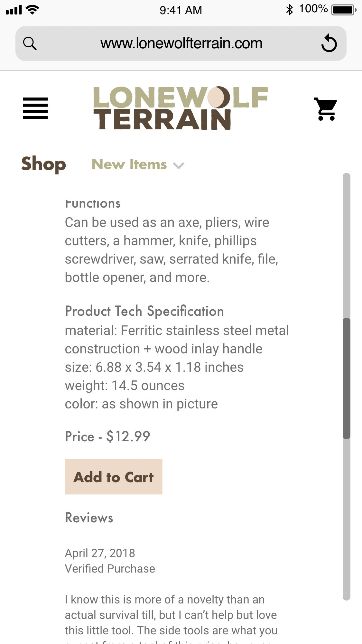This screenshot has width=362, height=644.
Task: Tap the cellular signal bars
Action: click(x=14, y=10)
